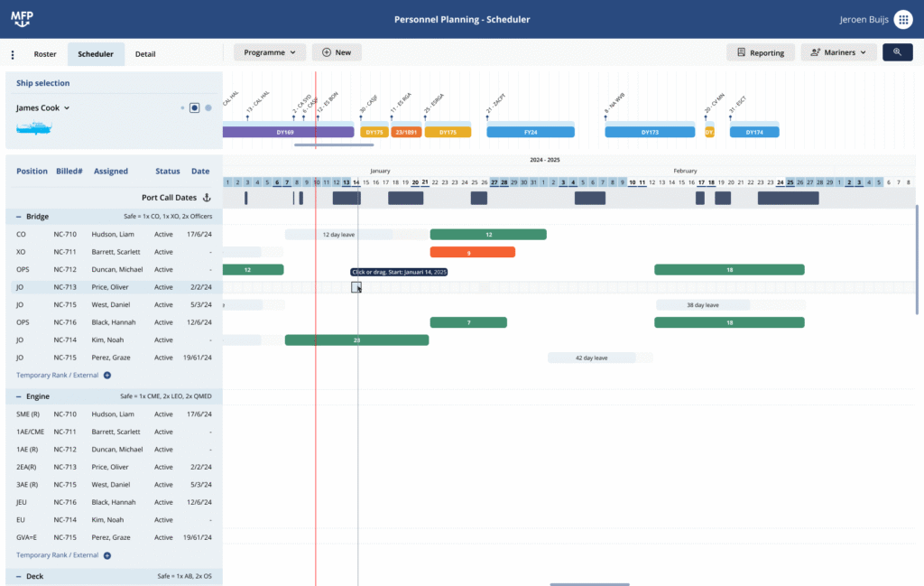Select the leftmost view density dot near James Cook

click(x=180, y=107)
